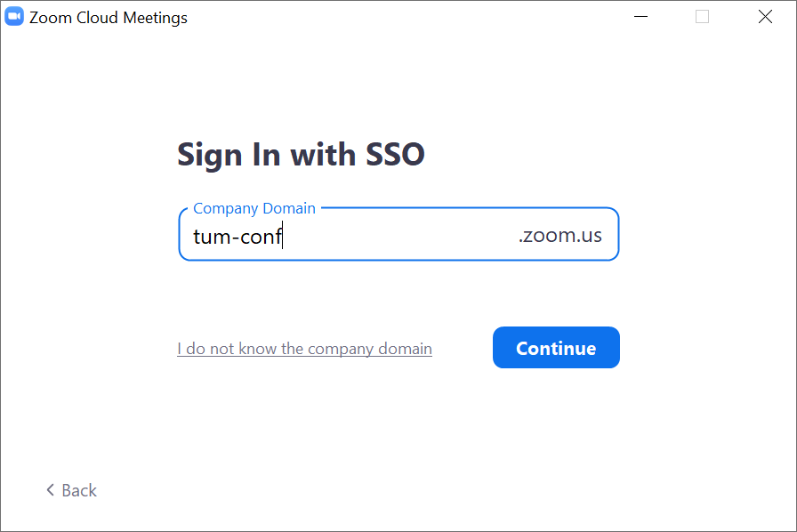The height and width of the screenshot is (532, 797).
Task: Minimize the Zoom Cloud Meetings window
Action: tap(639, 17)
